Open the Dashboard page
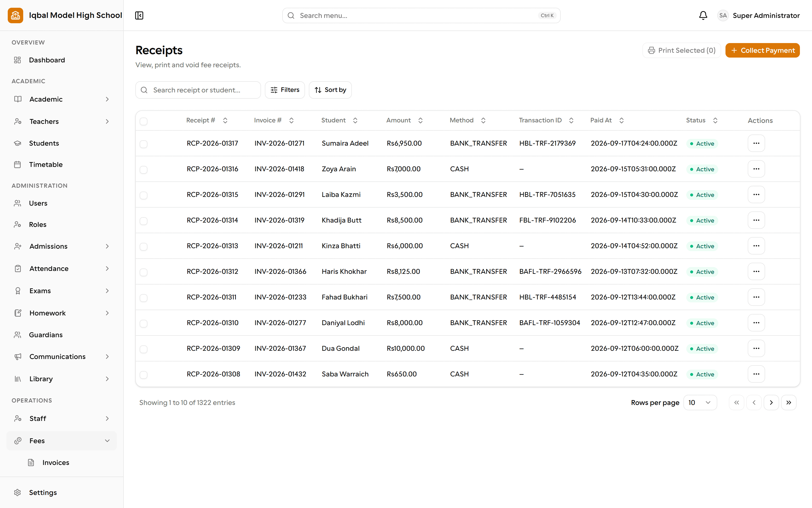Screen dimensions: 812x508 (x=62, y=60)
